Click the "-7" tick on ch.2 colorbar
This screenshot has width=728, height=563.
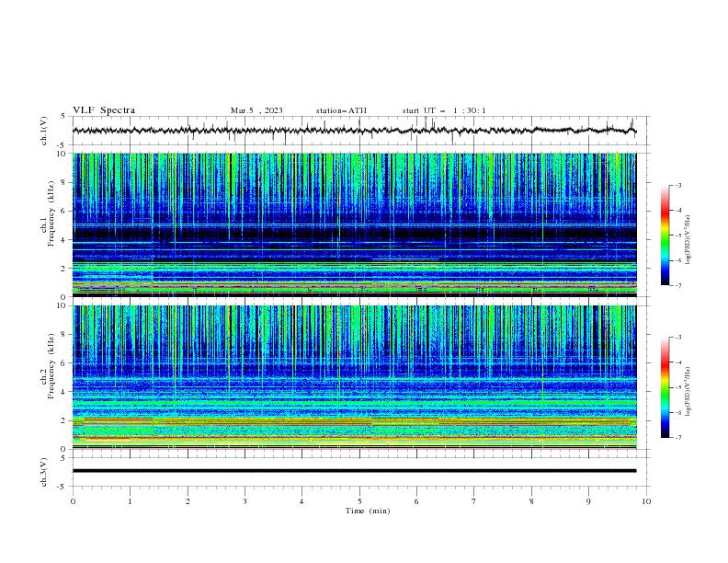pos(678,438)
